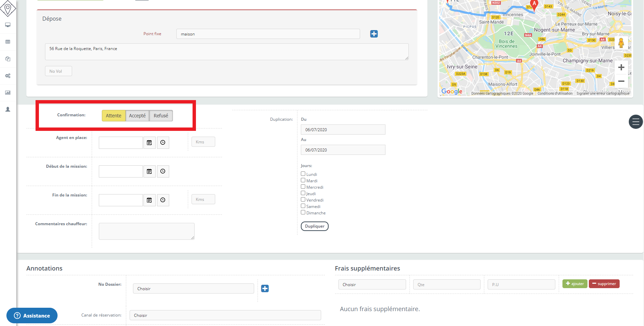Screen dimensions: 644x326
Task: Click the green ajouter button
Action: pos(575,284)
